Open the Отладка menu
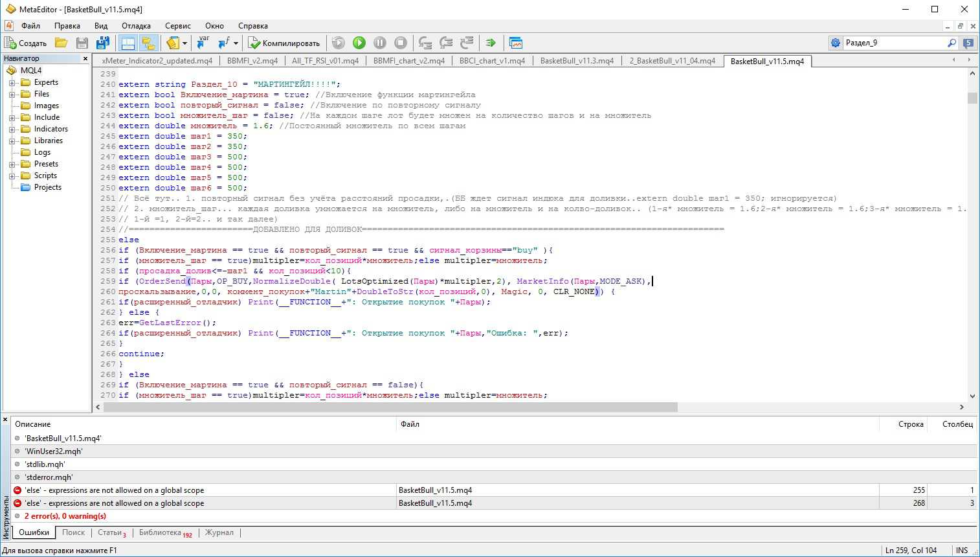980x557 pixels. coord(136,26)
